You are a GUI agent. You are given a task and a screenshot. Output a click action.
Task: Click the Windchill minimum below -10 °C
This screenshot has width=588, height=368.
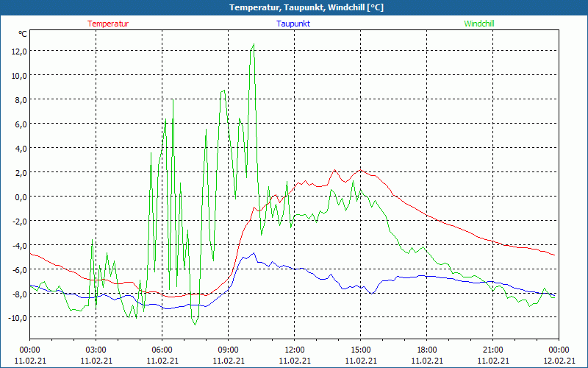195,325
